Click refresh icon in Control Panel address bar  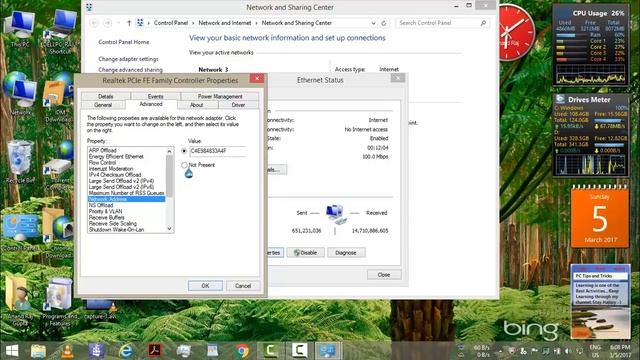click(384, 23)
